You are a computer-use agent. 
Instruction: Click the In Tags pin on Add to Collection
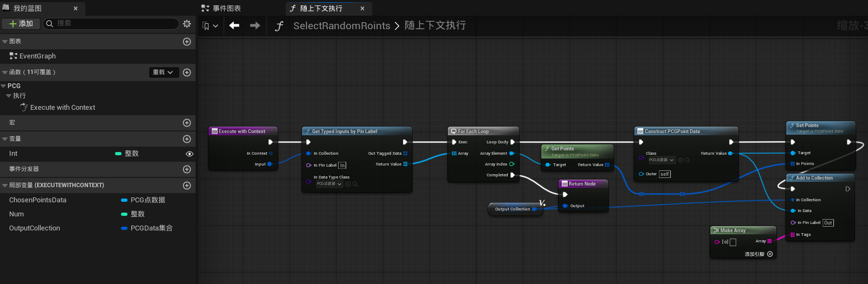tap(792, 235)
